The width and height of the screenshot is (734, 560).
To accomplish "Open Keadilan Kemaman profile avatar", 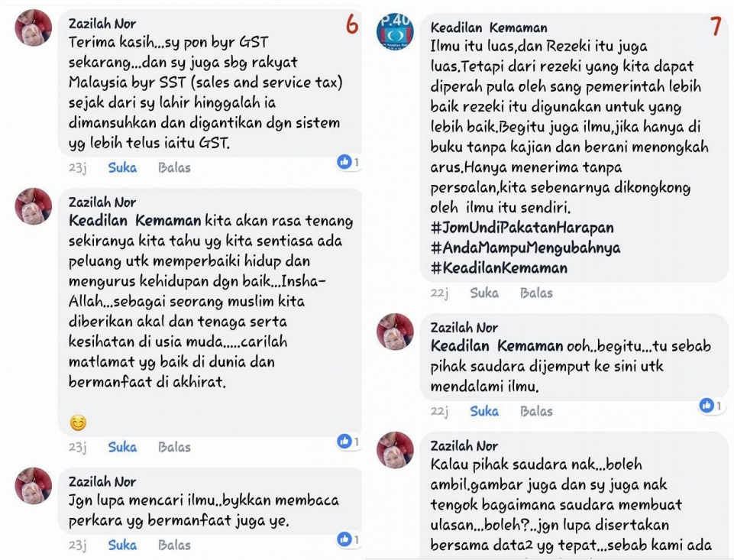I will tap(395, 31).
